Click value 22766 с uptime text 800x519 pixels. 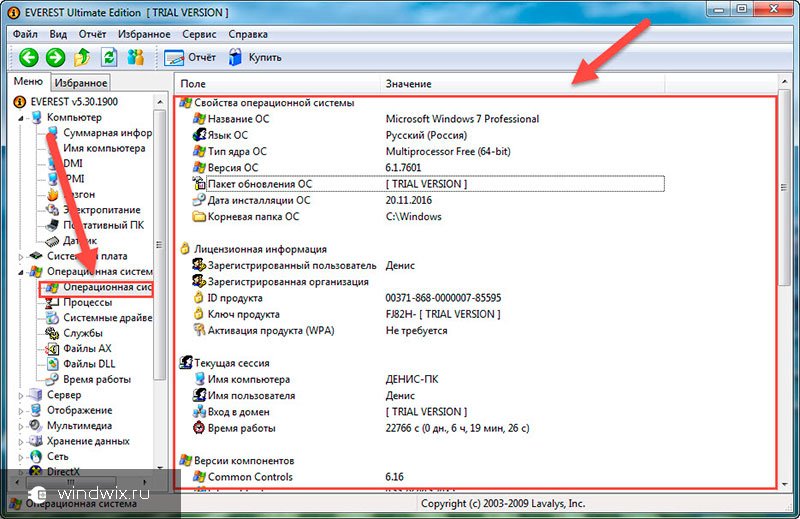tap(457, 428)
